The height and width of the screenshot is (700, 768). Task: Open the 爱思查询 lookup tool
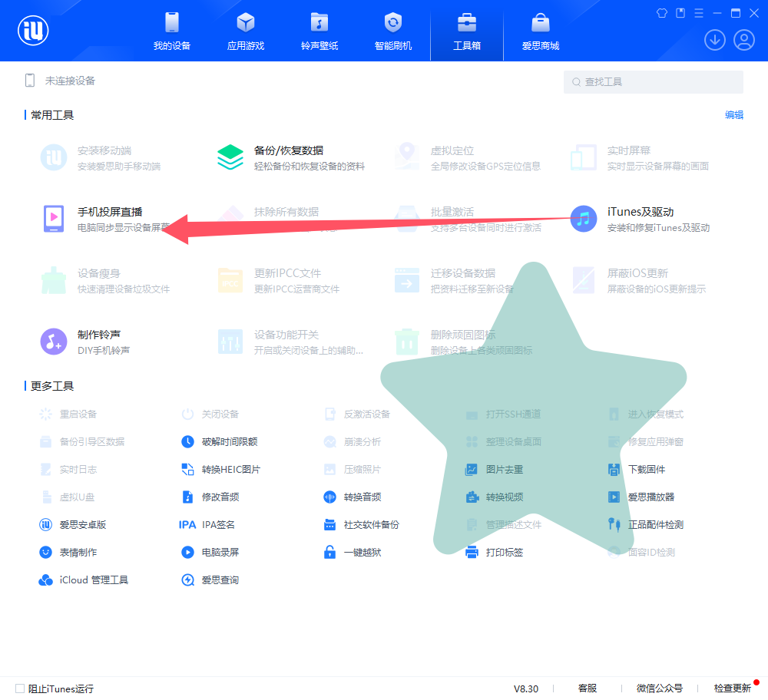pyautogui.click(x=210, y=580)
